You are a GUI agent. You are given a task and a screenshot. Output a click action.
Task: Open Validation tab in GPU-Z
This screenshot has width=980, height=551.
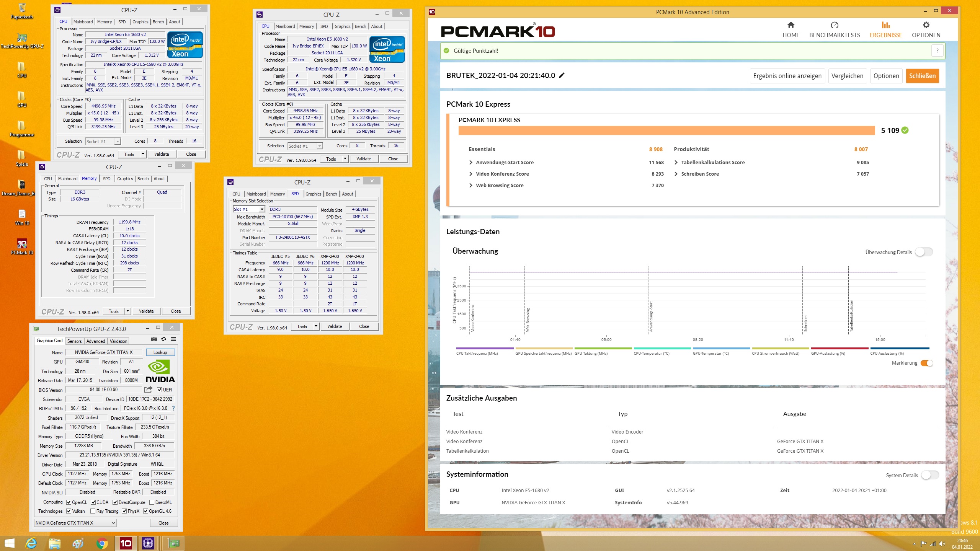tap(118, 341)
